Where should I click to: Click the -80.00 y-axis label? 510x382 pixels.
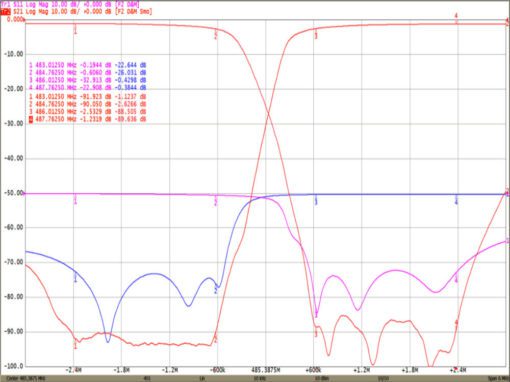[14, 297]
